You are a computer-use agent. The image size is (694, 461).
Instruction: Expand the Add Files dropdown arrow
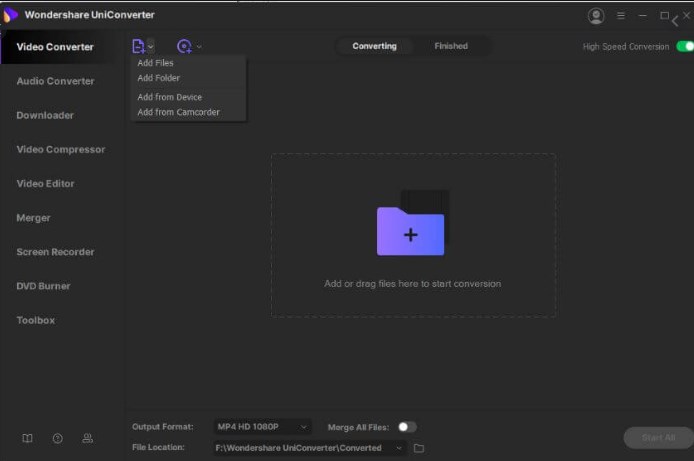pos(151,46)
